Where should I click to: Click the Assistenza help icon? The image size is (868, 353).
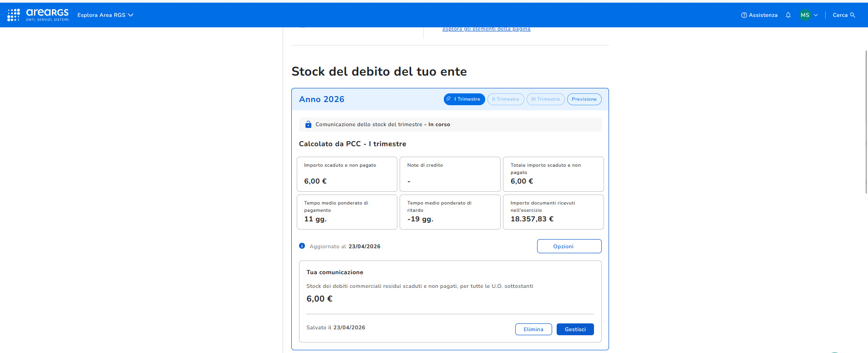coord(744,15)
